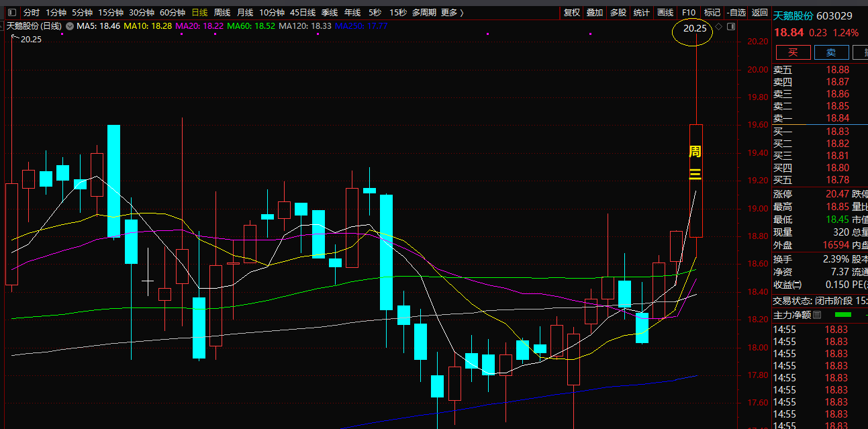Open the 主力净额 list icon
Screen dimensions: 868x429
(818, 314)
